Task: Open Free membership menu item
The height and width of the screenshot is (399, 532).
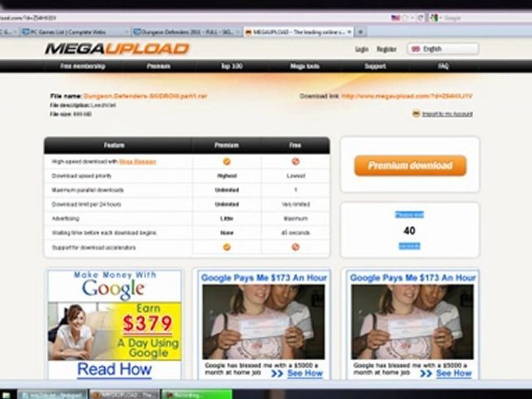Action: pos(83,66)
